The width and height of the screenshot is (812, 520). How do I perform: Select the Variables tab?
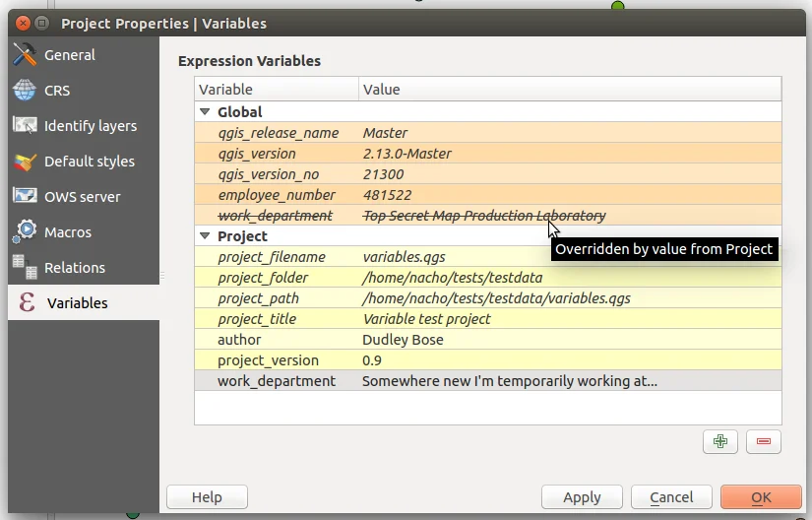coord(84,302)
